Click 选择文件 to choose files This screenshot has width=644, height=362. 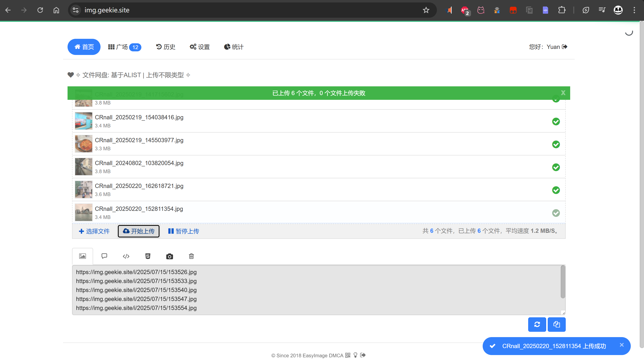point(94,231)
